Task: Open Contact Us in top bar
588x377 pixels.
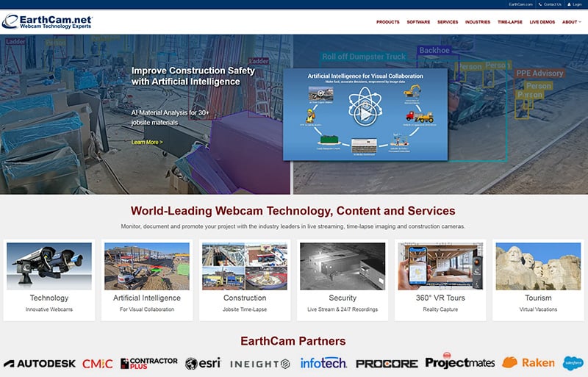Action: pos(553,4)
